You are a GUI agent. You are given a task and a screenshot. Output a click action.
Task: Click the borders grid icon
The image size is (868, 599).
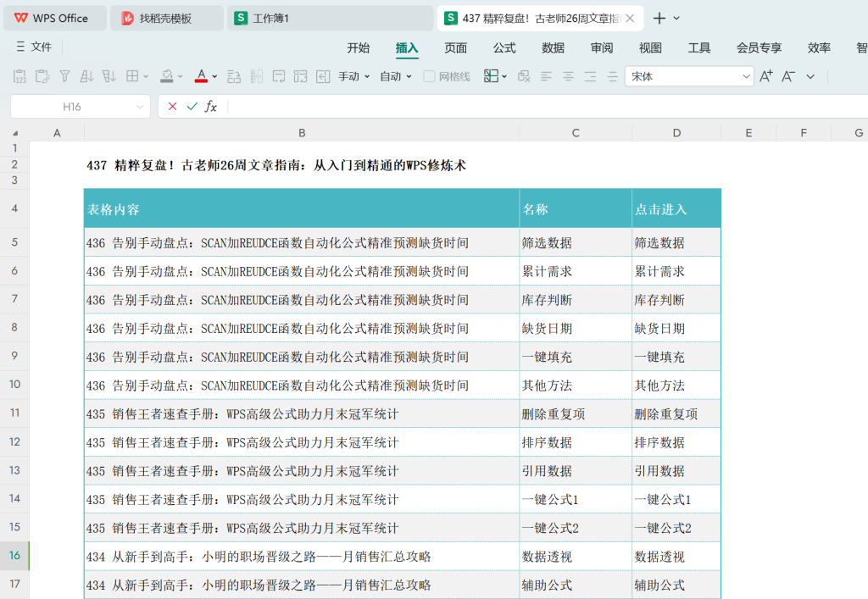click(x=132, y=76)
